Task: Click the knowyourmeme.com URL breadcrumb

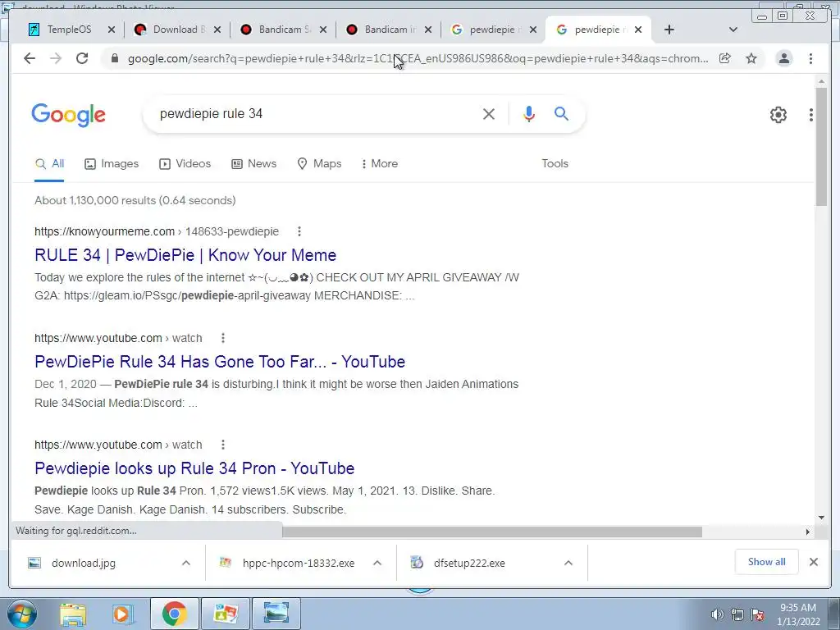Action: (x=157, y=231)
